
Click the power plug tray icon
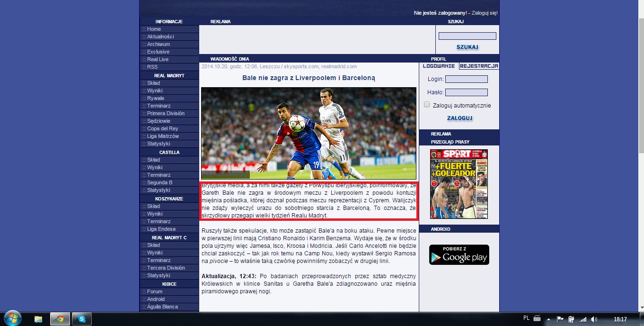click(x=571, y=319)
